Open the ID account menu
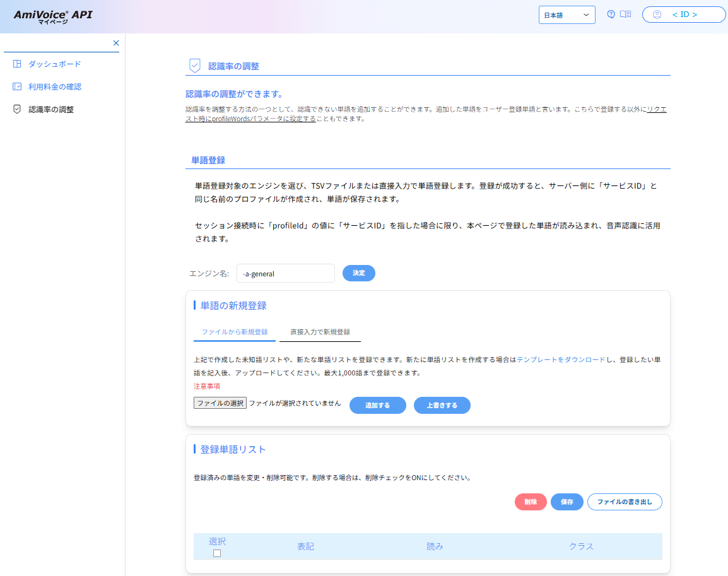The height and width of the screenshot is (576, 728). coord(684,15)
